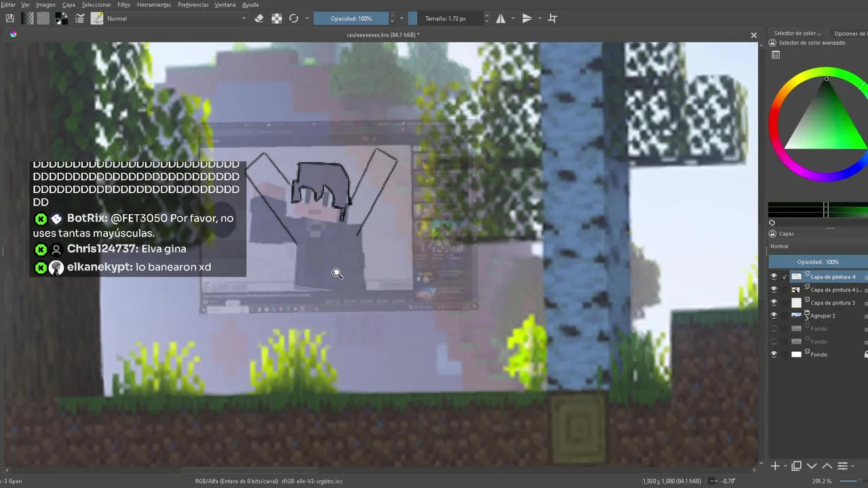Open the brush settings editor icon

point(79,18)
